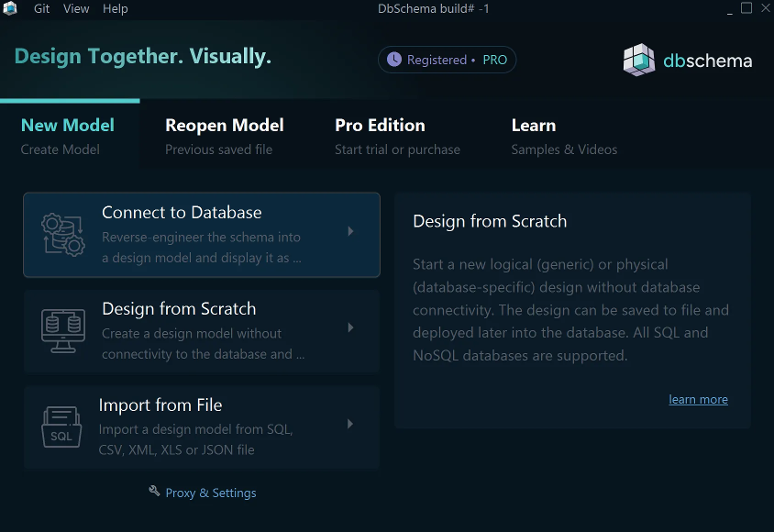Screen dimensions: 774x532
Task: Click the clock icon in the Registered badge
Action: pyautogui.click(x=395, y=59)
